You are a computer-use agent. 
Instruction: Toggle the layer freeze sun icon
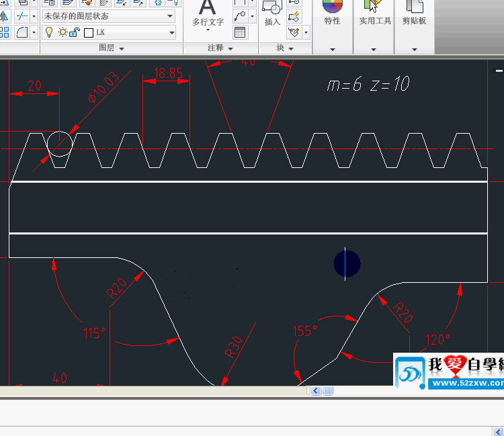click(x=62, y=32)
